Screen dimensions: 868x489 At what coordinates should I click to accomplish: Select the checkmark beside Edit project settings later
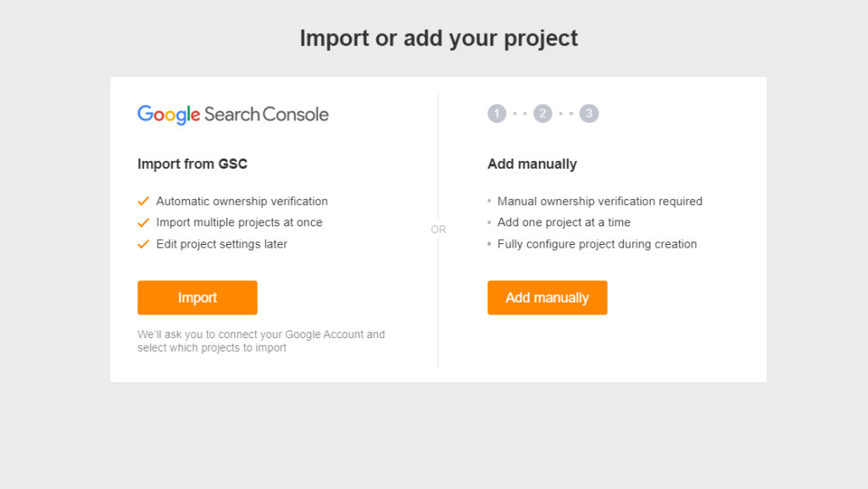pyautogui.click(x=144, y=243)
